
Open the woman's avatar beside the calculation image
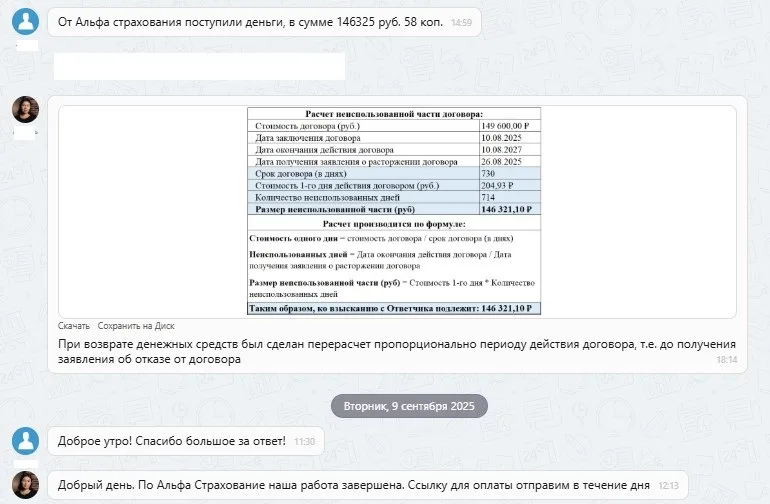point(26,109)
